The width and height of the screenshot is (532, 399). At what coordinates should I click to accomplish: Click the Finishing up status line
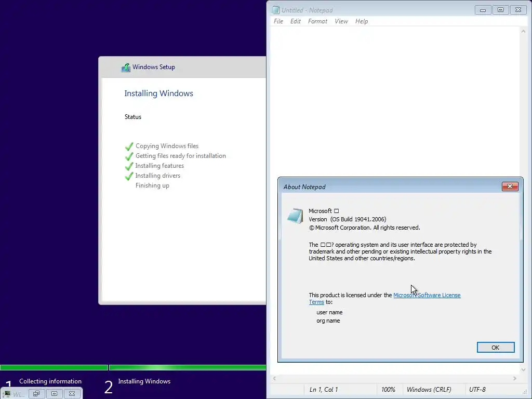(152, 185)
